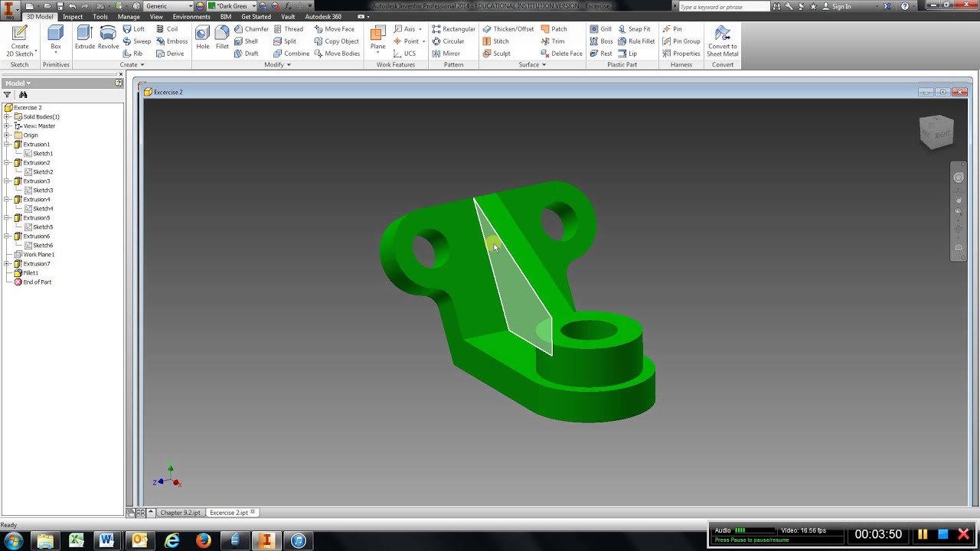Screen dimensions: 980x551
Task: Go to the Environments tab
Action: point(191,17)
